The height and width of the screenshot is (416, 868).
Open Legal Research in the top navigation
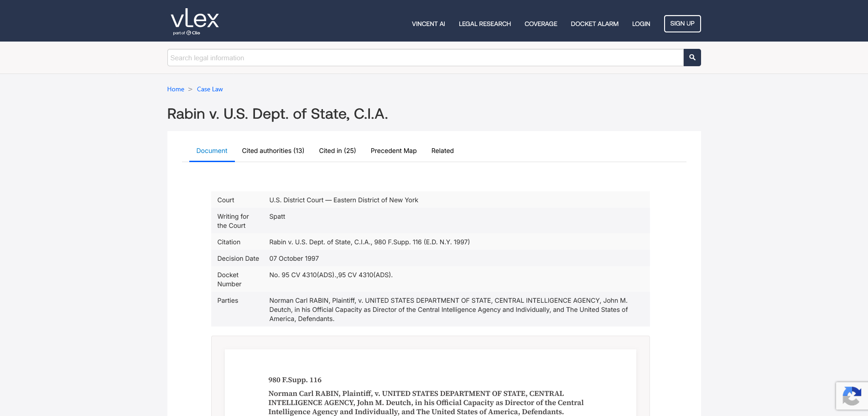pos(484,24)
